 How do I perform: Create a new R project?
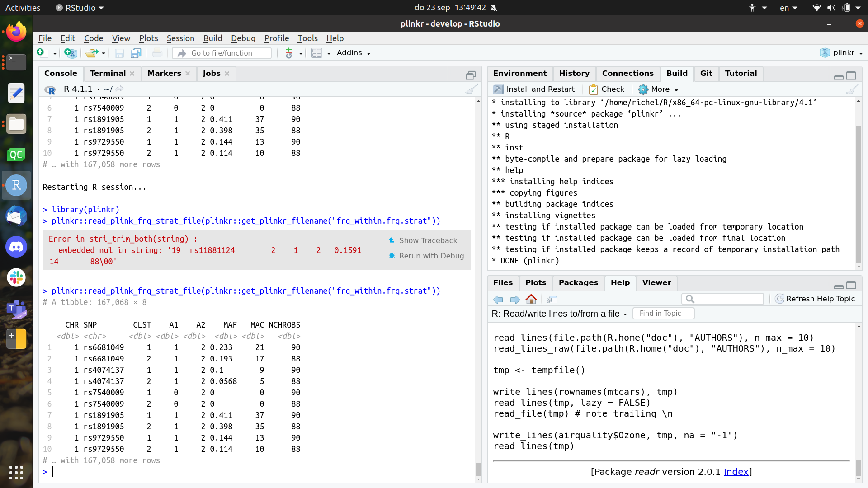coord(70,53)
